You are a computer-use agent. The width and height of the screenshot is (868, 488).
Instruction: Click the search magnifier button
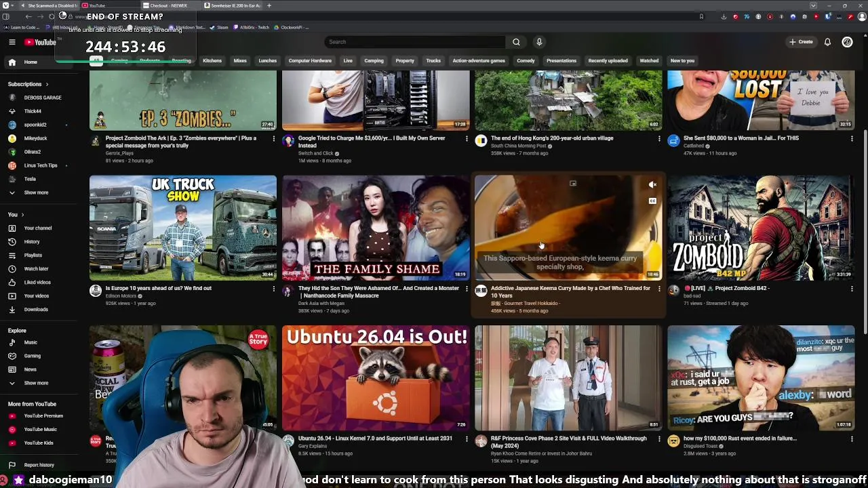(x=516, y=42)
